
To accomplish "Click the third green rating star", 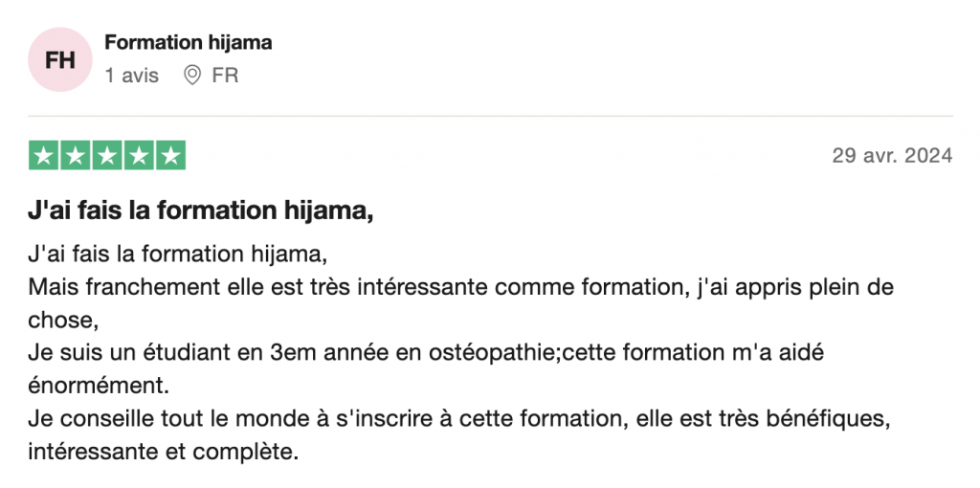I will (x=106, y=155).
